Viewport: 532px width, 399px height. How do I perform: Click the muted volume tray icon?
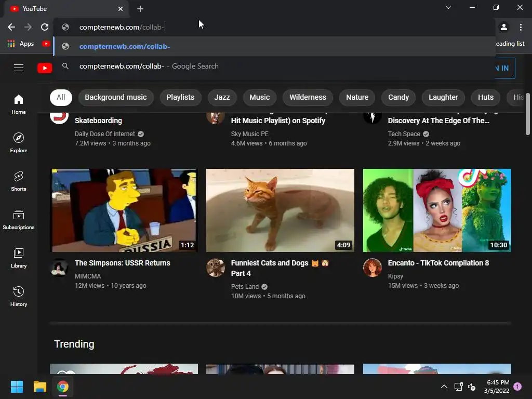472,387
